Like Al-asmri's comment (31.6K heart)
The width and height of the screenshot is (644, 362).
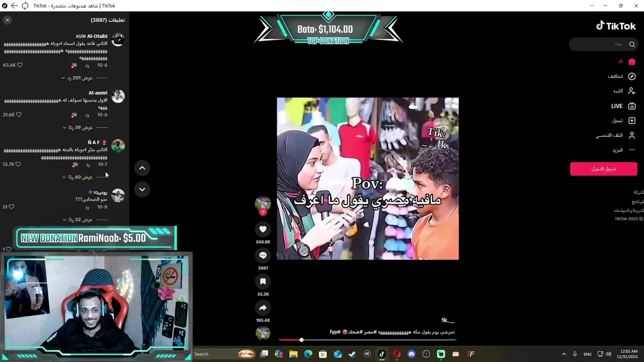[19, 115]
